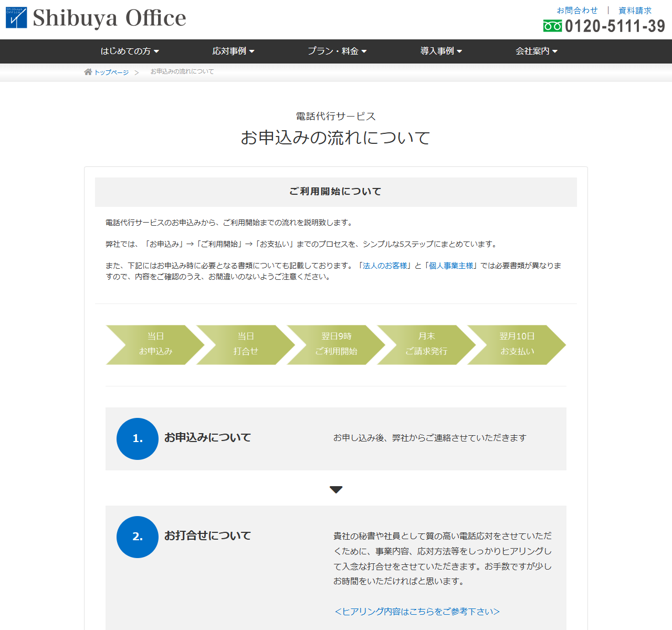Click the 月末 ご請求発行 step arrow
The image size is (672, 630).
426,344
